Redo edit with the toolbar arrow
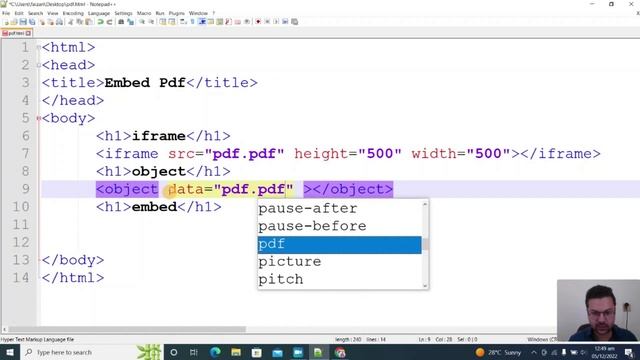 tap(109, 22)
